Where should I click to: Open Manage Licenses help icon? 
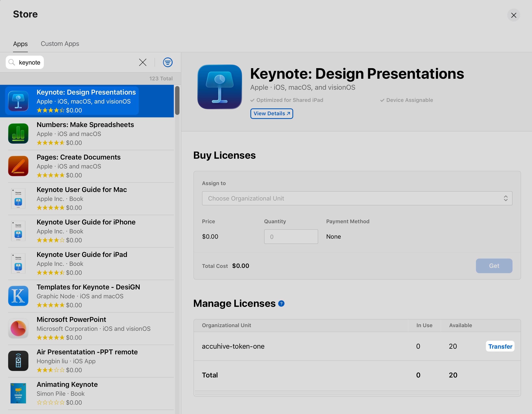click(281, 304)
